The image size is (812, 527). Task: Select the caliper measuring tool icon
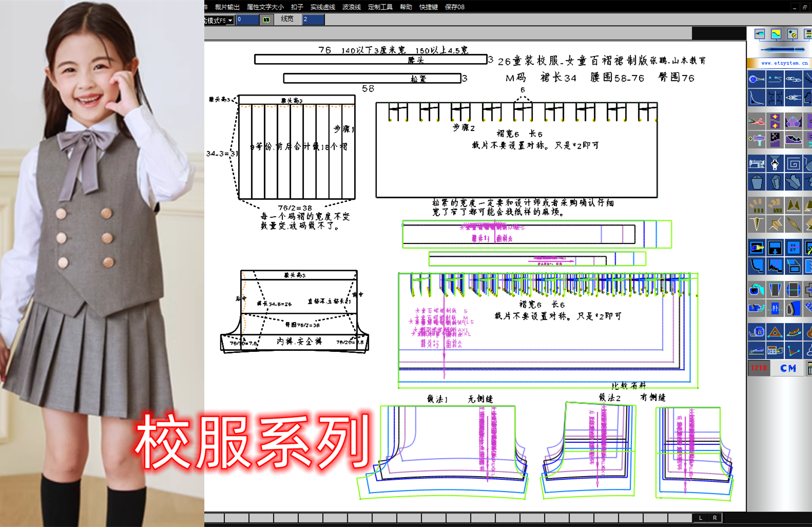tap(794, 98)
